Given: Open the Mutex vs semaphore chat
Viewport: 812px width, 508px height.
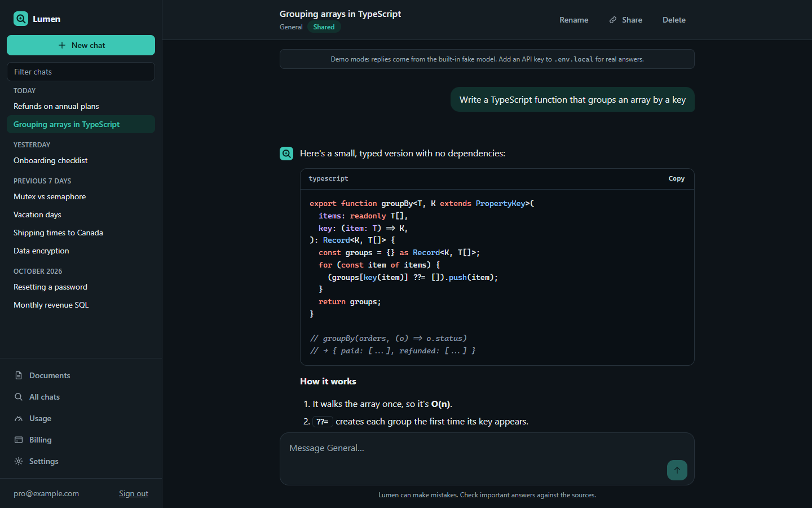Looking at the screenshot, I should click(81, 196).
